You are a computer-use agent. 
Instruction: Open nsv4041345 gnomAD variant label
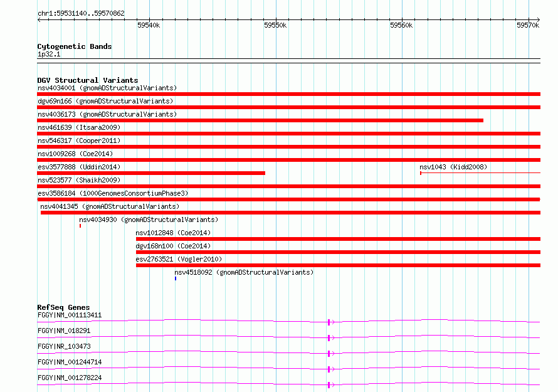pyautogui.click(x=110, y=206)
